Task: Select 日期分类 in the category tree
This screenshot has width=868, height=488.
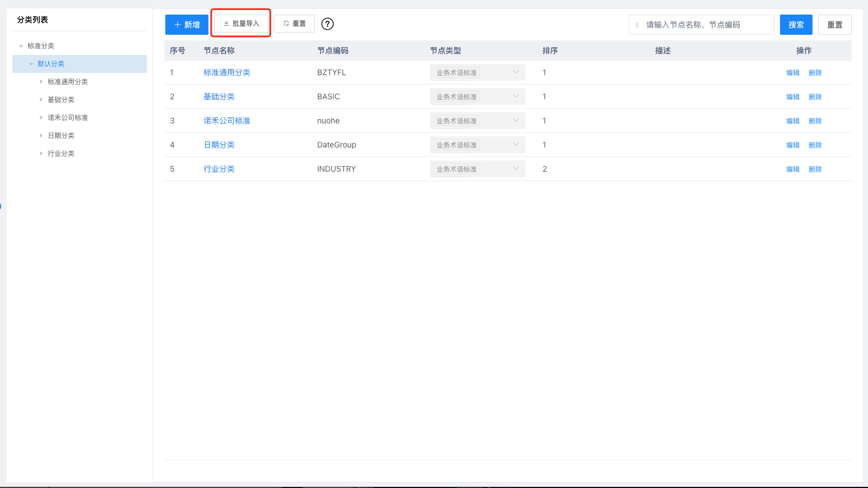Action: (61, 136)
